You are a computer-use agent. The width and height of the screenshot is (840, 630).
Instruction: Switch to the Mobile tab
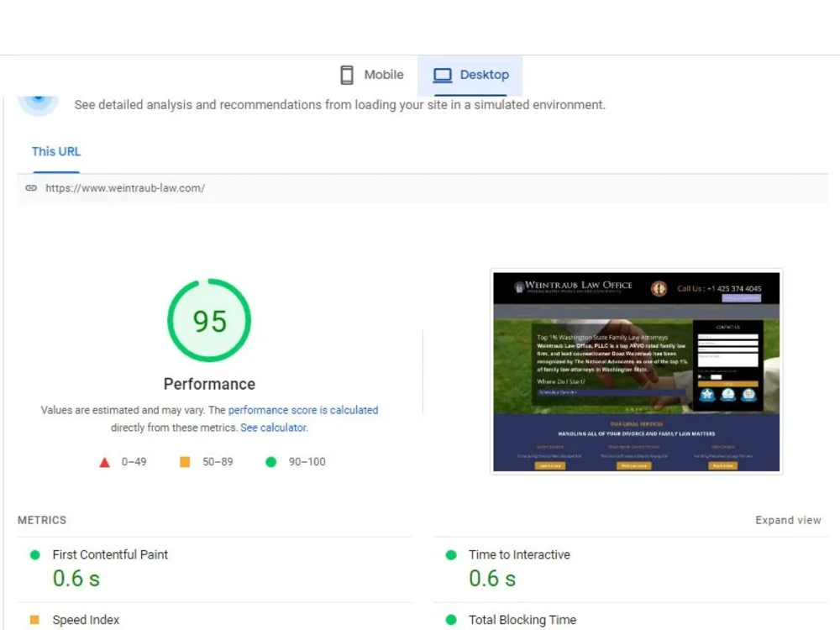tap(372, 75)
